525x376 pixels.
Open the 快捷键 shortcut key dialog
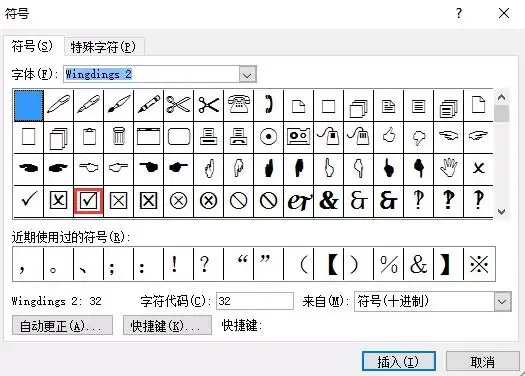pos(167,325)
